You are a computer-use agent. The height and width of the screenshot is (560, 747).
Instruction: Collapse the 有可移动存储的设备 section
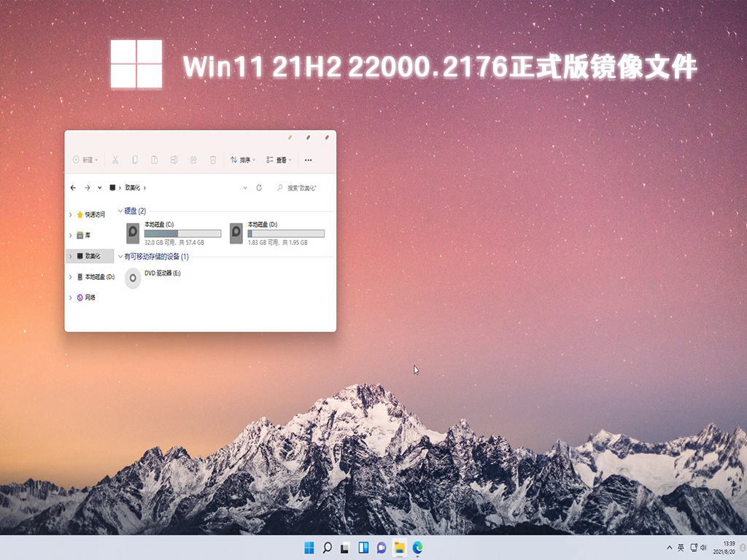coord(120,257)
